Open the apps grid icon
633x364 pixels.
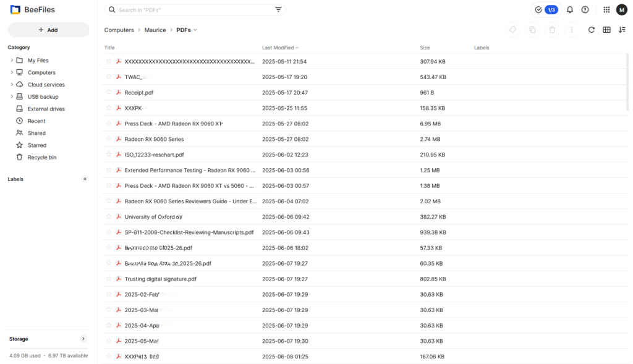click(606, 9)
